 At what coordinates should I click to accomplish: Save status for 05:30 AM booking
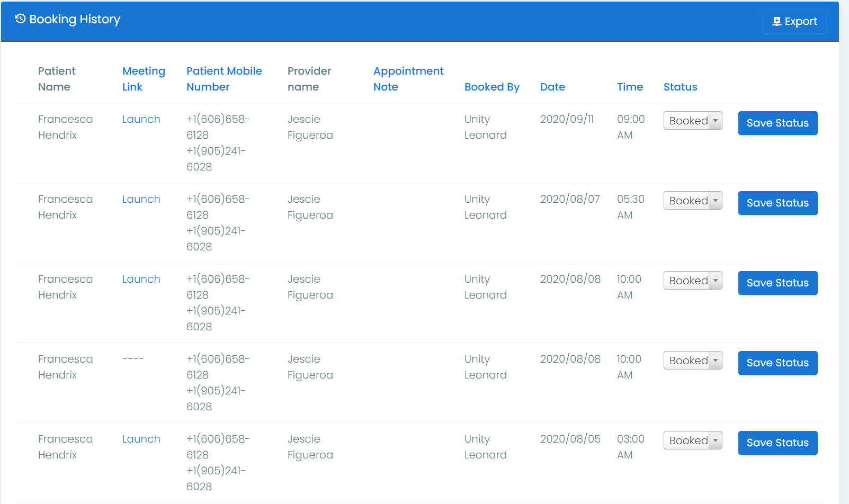point(777,203)
